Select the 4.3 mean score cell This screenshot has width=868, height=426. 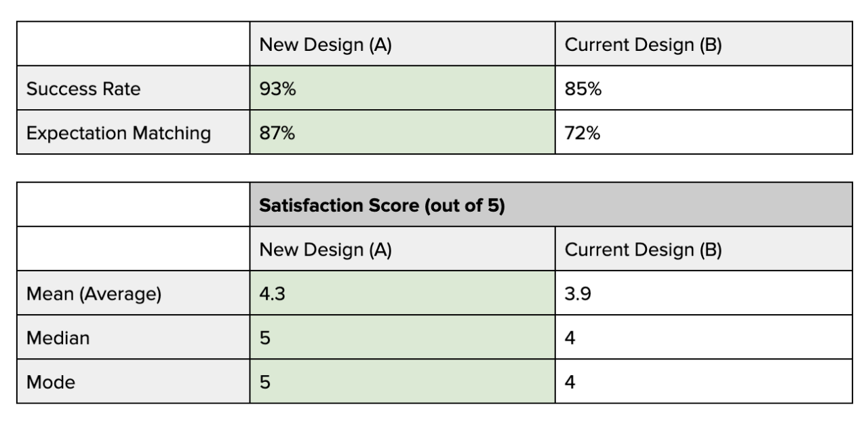click(401, 294)
